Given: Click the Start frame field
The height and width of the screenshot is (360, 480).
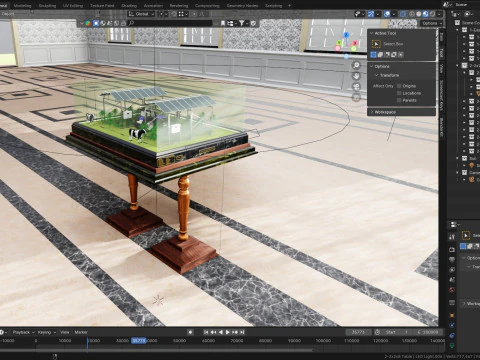Looking at the screenshot, I should [397, 332].
